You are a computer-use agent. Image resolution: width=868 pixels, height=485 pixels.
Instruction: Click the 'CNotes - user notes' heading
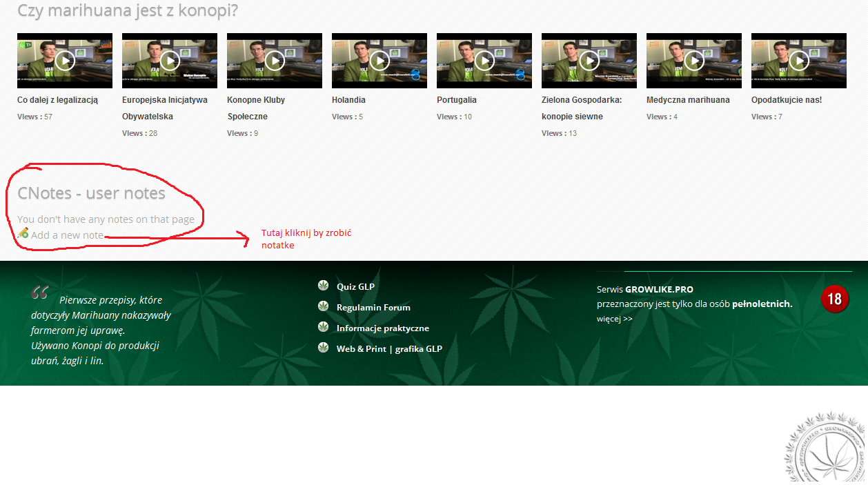tap(91, 193)
